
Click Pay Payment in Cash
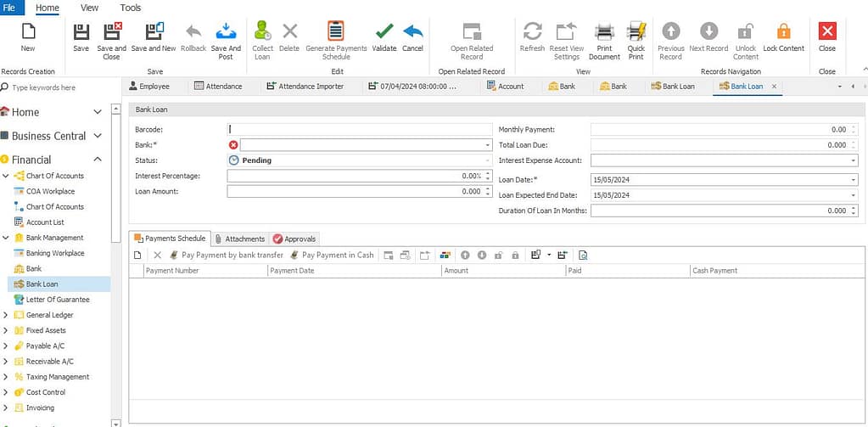[332, 256]
